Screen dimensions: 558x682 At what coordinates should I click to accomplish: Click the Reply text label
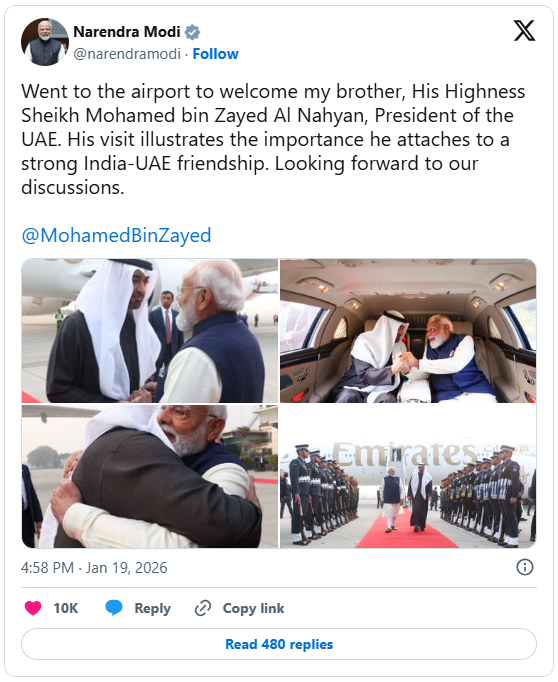pyautogui.click(x=152, y=608)
